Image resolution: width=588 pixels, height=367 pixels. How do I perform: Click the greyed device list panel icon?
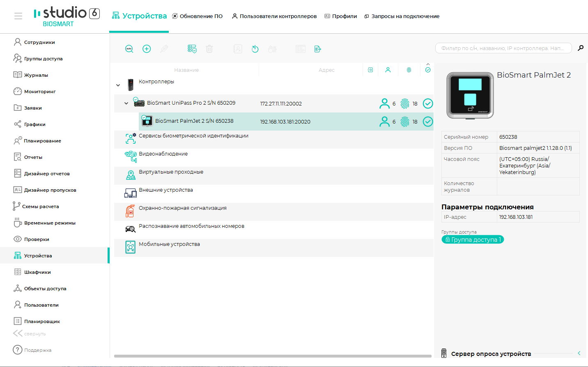[x=301, y=49]
